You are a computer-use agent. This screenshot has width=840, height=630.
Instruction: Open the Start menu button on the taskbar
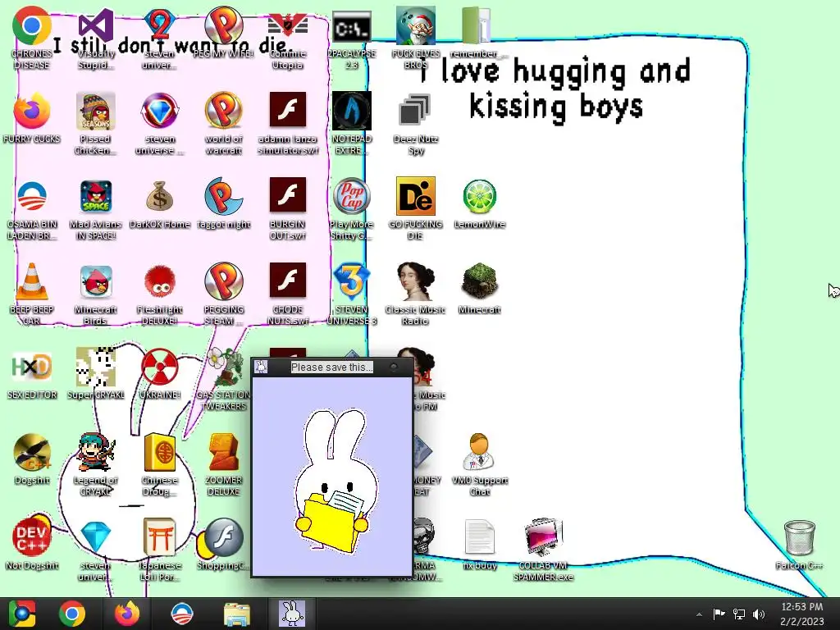22,614
